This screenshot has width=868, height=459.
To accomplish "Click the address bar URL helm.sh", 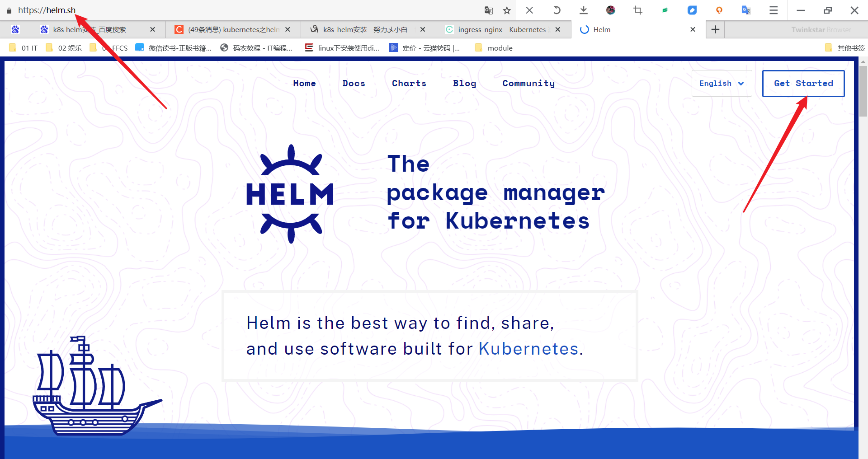I will 47,10.
